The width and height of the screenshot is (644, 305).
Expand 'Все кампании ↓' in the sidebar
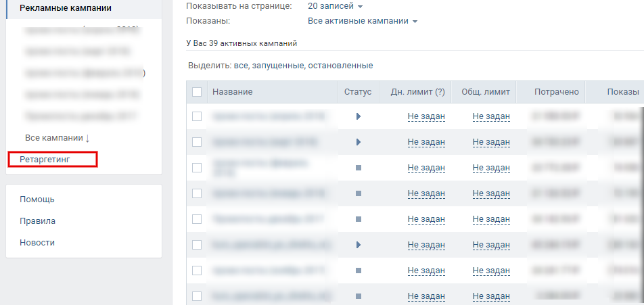57,138
